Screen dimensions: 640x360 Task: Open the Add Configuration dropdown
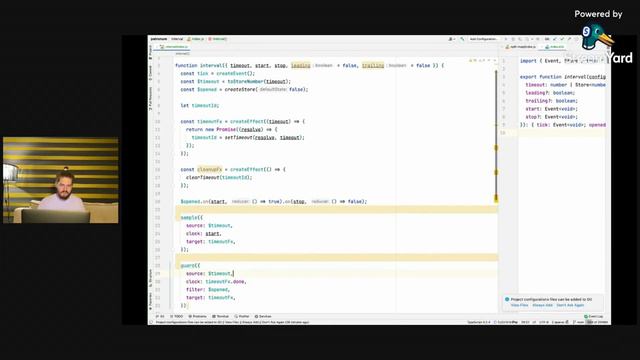point(484,39)
